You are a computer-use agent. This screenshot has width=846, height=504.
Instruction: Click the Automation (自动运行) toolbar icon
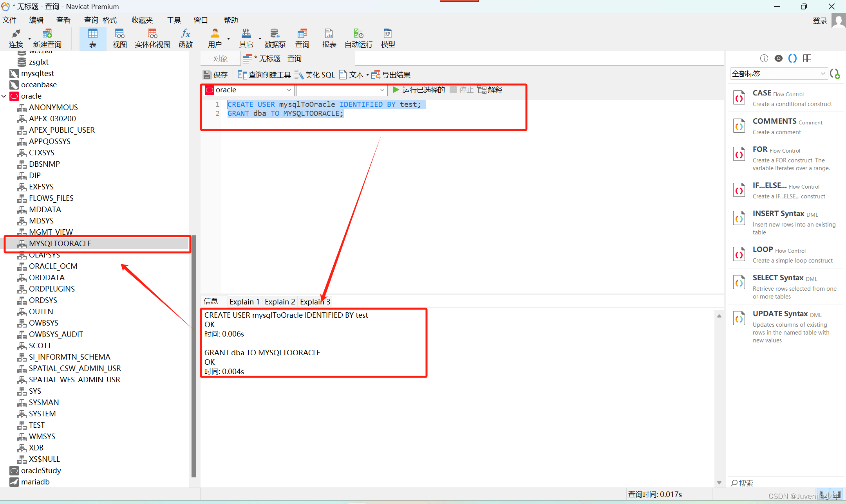pos(358,38)
